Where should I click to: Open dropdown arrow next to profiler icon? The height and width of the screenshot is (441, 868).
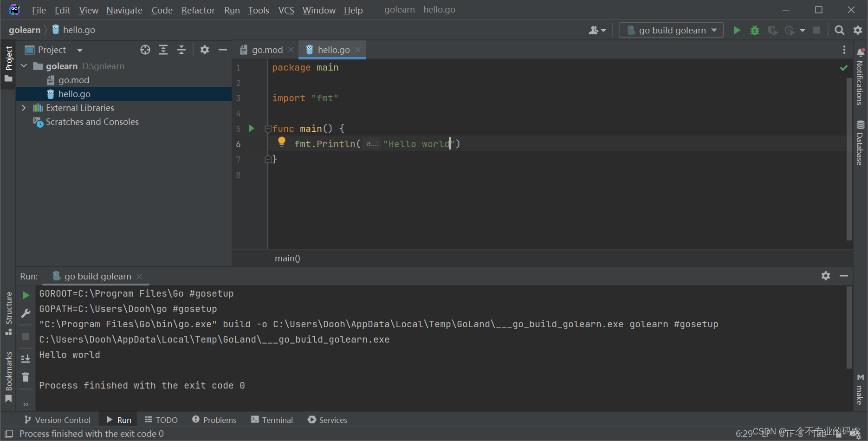(803, 31)
